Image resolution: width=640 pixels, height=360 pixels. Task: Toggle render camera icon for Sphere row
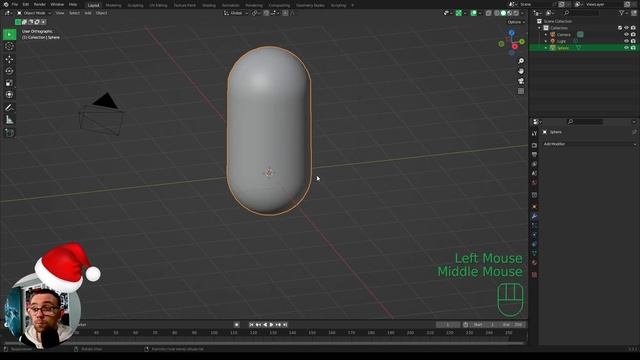pyautogui.click(x=633, y=48)
